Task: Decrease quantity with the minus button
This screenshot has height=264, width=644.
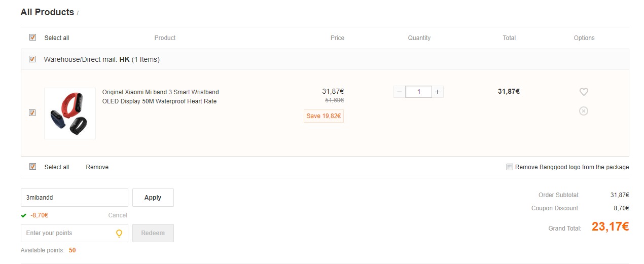Action: click(399, 92)
